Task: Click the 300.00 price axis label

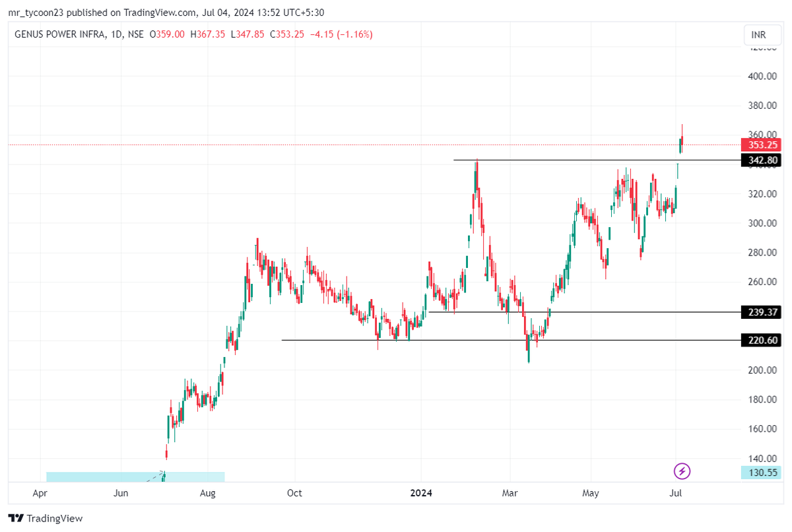Action: tap(761, 223)
